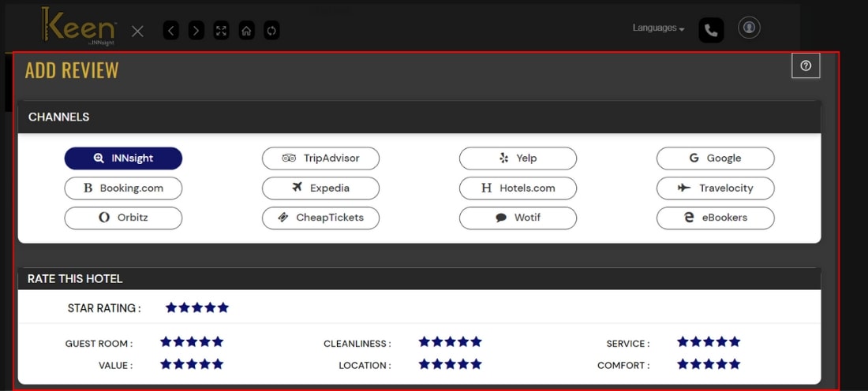Open the home icon in top toolbar
This screenshot has width=868, height=391.
pyautogui.click(x=246, y=31)
